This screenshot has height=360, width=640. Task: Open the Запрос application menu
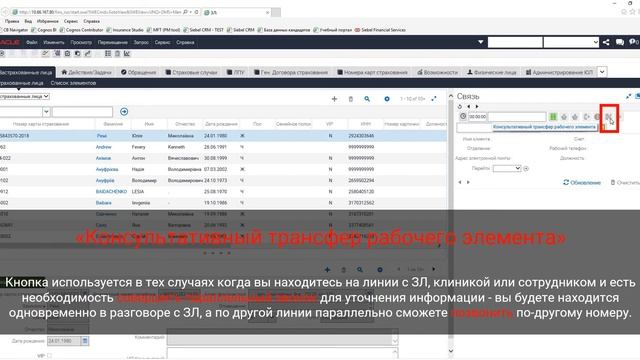pyautogui.click(x=141, y=42)
